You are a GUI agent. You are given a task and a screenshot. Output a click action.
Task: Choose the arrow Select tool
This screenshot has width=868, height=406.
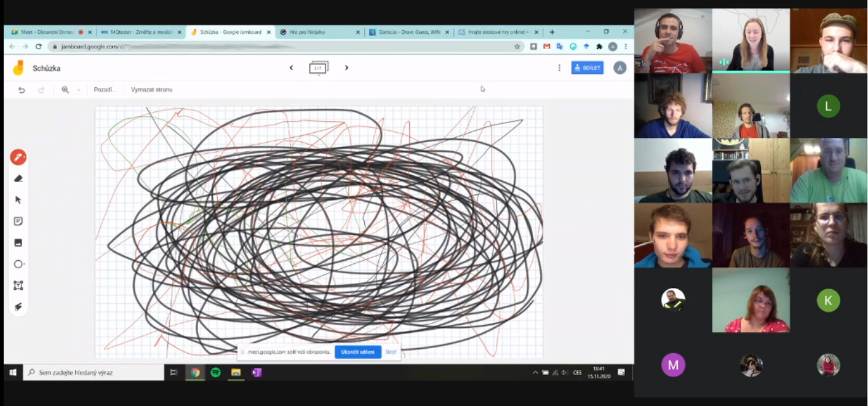coord(18,200)
